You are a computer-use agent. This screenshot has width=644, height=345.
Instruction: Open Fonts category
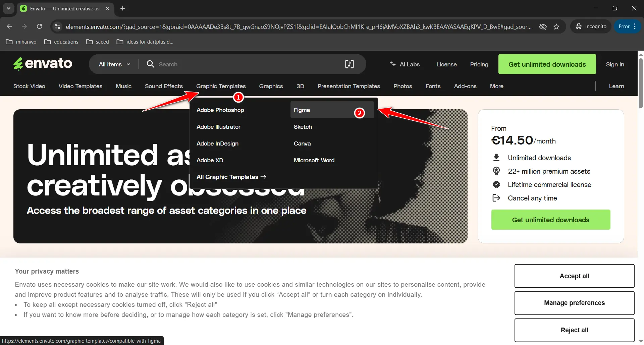click(x=433, y=86)
